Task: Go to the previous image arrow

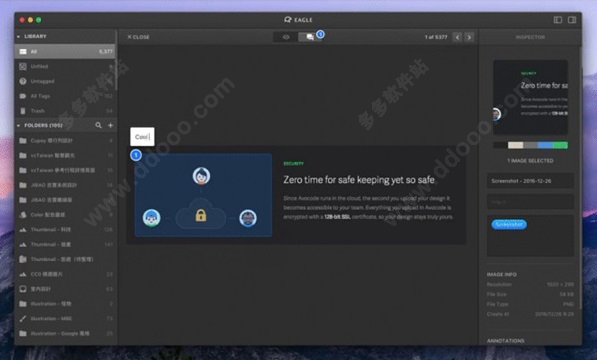Action: [457, 37]
